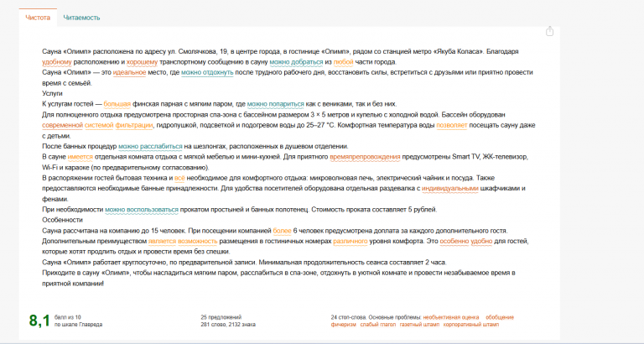The height and width of the screenshot is (344, 644).
Task: Switch to the Читаемость tab
Action: click(x=81, y=18)
